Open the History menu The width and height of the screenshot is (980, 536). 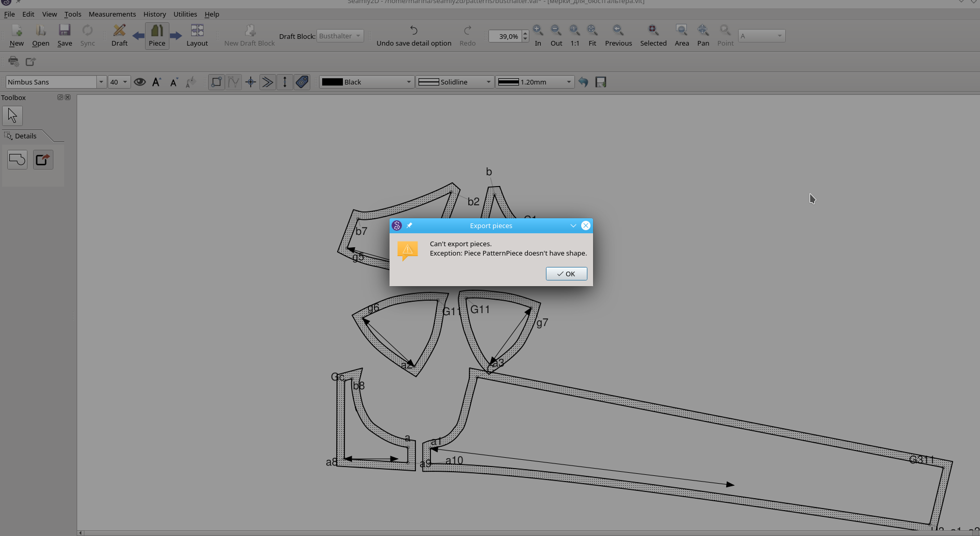[154, 14]
